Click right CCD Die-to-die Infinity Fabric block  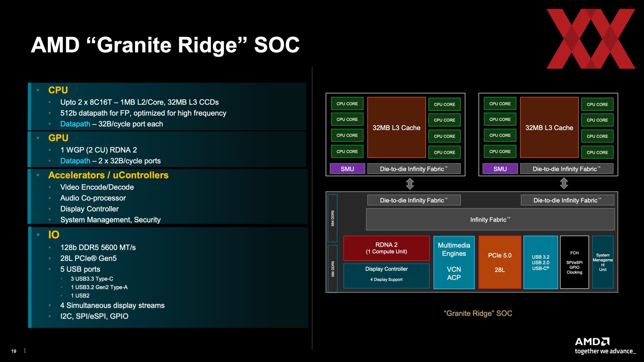click(x=567, y=169)
